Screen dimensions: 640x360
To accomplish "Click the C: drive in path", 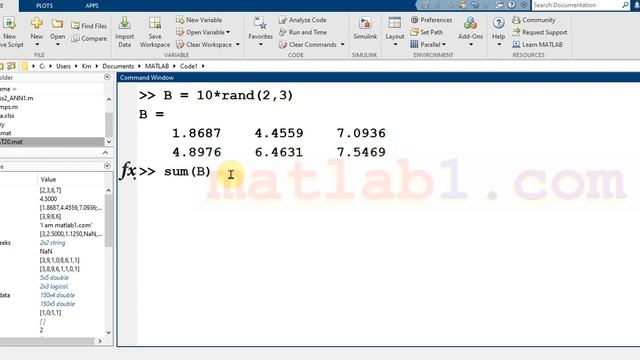I will [x=42, y=66].
